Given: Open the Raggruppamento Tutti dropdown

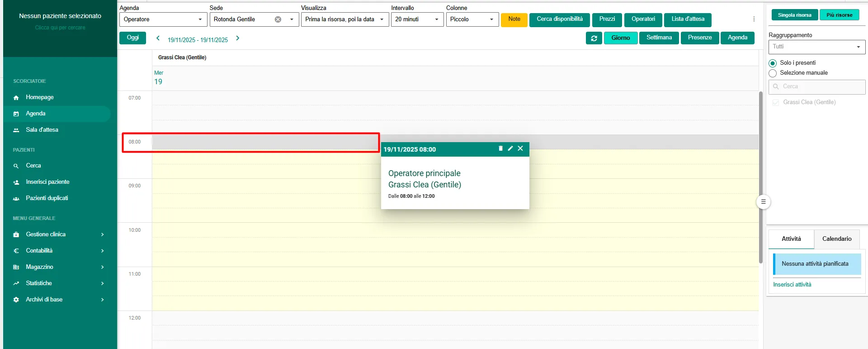Looking at the screenshot, I should [816, 47].
